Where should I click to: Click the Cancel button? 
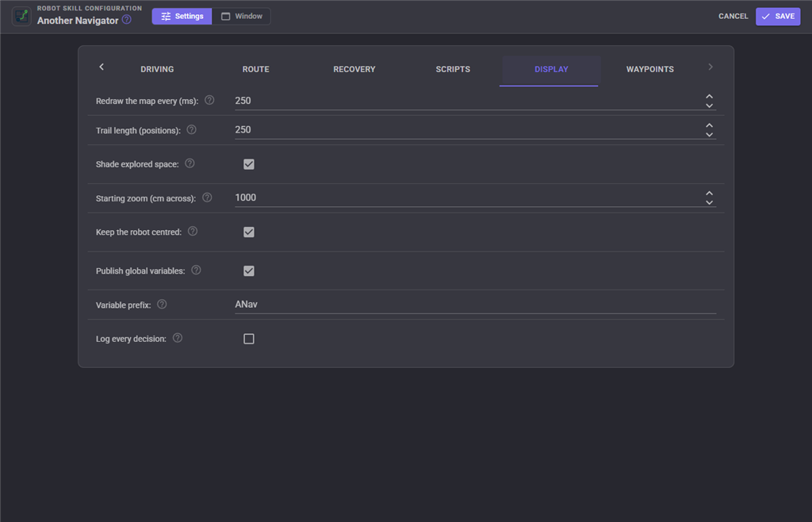click(x=733, y=16)
